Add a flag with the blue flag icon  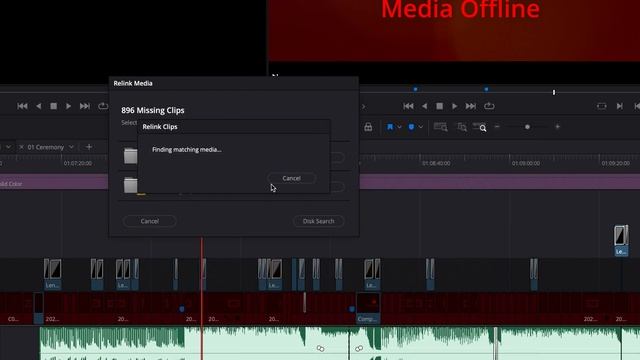pos(390,127)
